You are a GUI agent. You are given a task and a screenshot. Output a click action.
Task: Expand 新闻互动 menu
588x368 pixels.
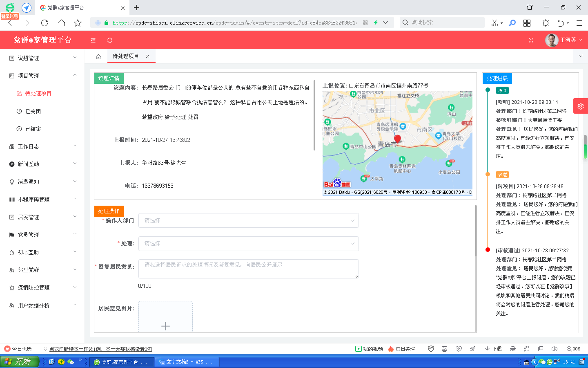tap(42, 164)
